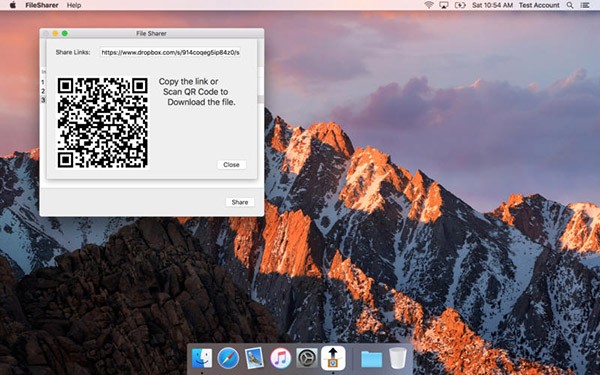The image size is (600, 375).
Task: Open the Downloads folder in Dock
Action: [372, 359]
